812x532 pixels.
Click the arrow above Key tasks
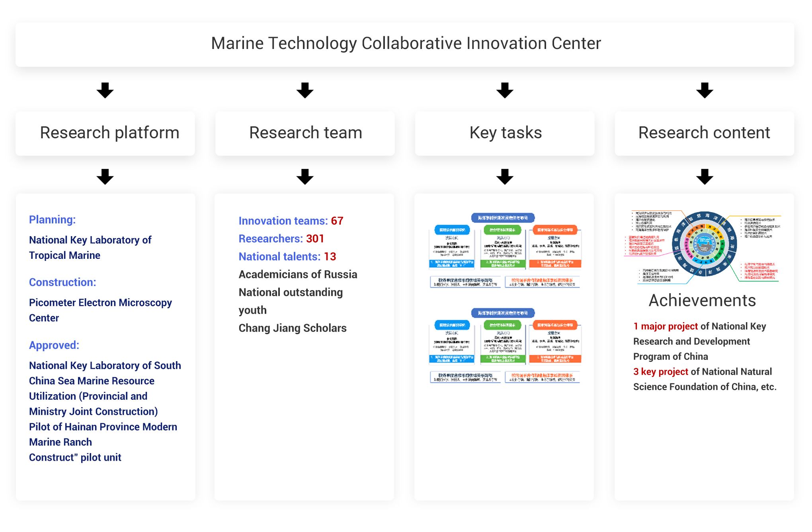(x=505, y=90)
